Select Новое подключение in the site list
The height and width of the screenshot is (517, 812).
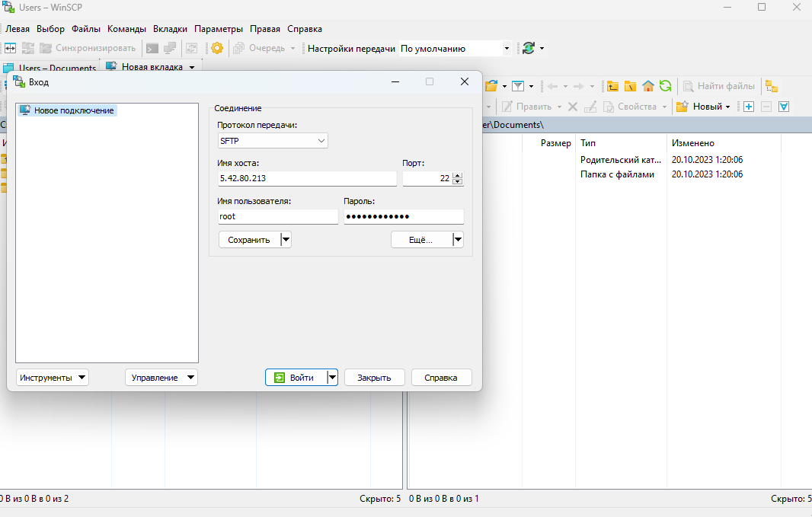pos(73,110)
